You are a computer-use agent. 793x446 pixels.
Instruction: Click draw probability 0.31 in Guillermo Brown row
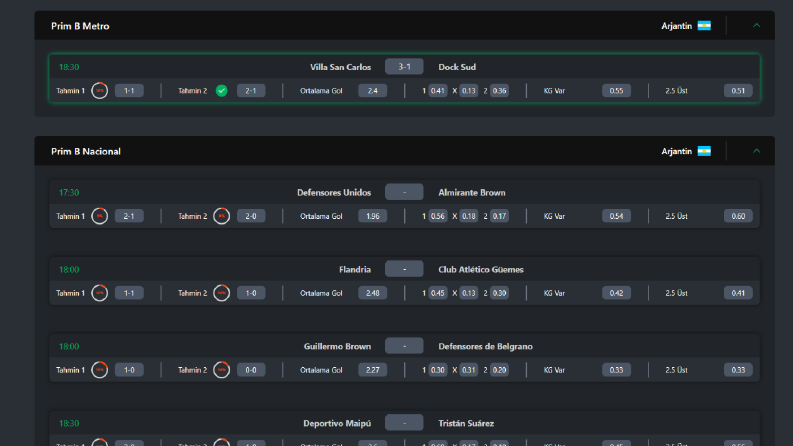469,370
